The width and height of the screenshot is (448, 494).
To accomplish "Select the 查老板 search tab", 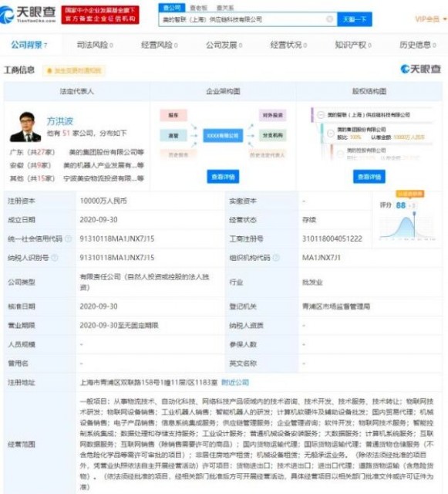I will click(x=198, y=8).
